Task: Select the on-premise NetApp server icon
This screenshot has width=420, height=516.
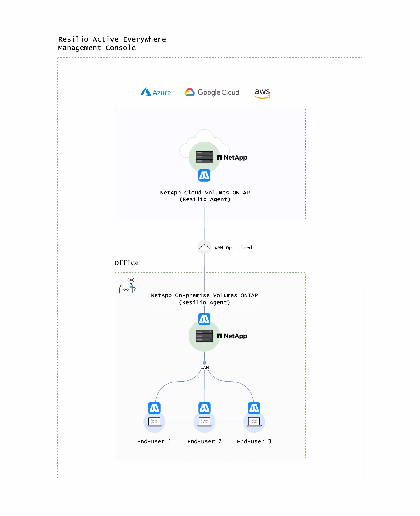Action: tap(204, 336)
